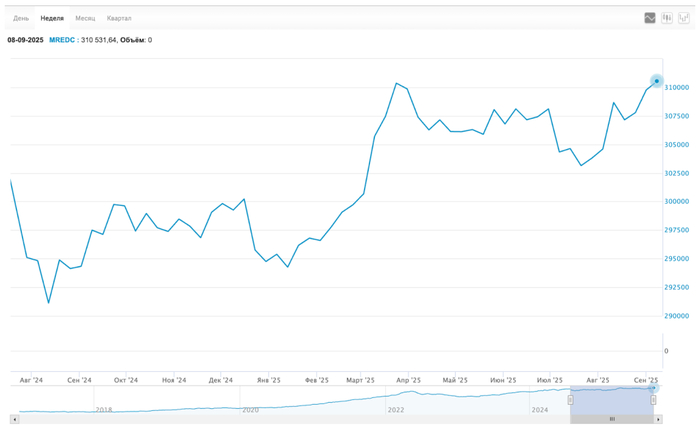Switch to line chart view icon

click(x=650, y=18)
